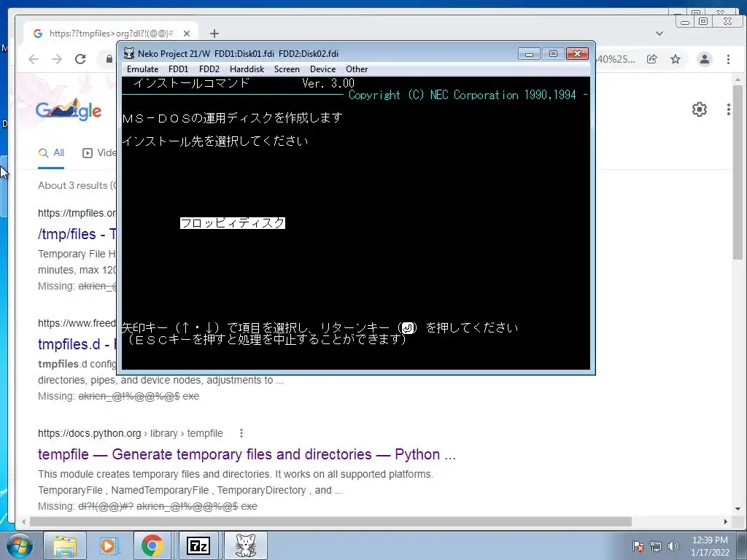Click the docs.python.org breadcrumb URL
This screenshot has height=560, width=747.
131,433
